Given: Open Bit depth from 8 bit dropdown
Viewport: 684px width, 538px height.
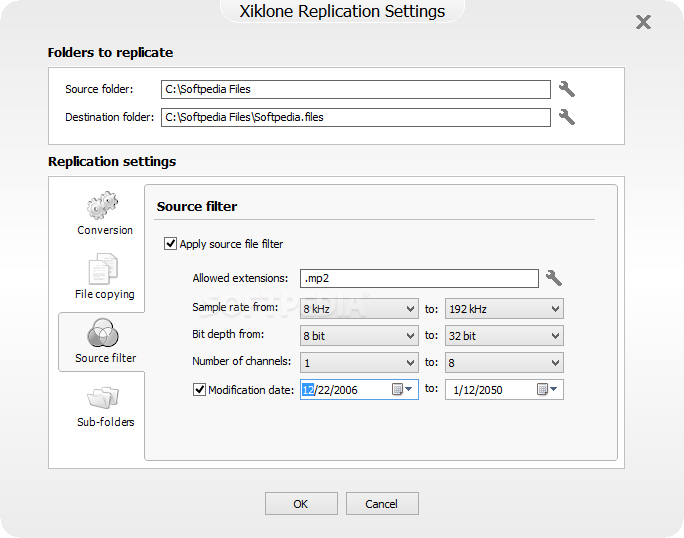Looking at the screenshot, I should click(x=359, y=336).
